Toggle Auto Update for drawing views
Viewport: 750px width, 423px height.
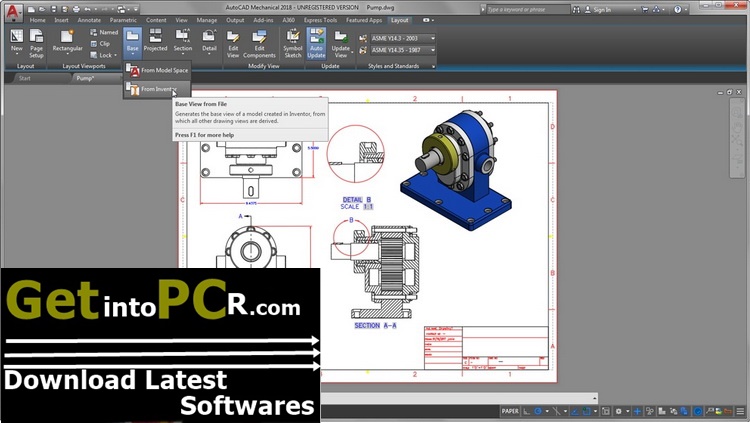[x=316, y=44]
